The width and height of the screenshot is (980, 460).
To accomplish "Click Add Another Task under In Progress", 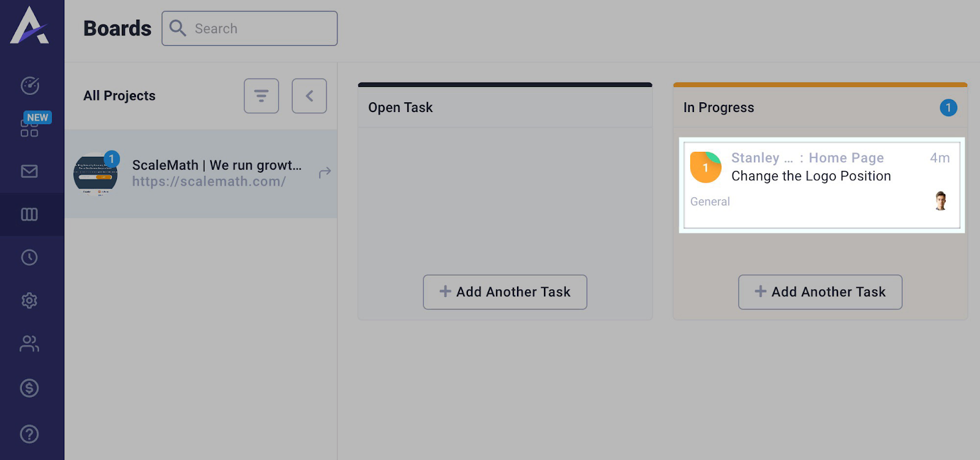I will tap(820, 292).
